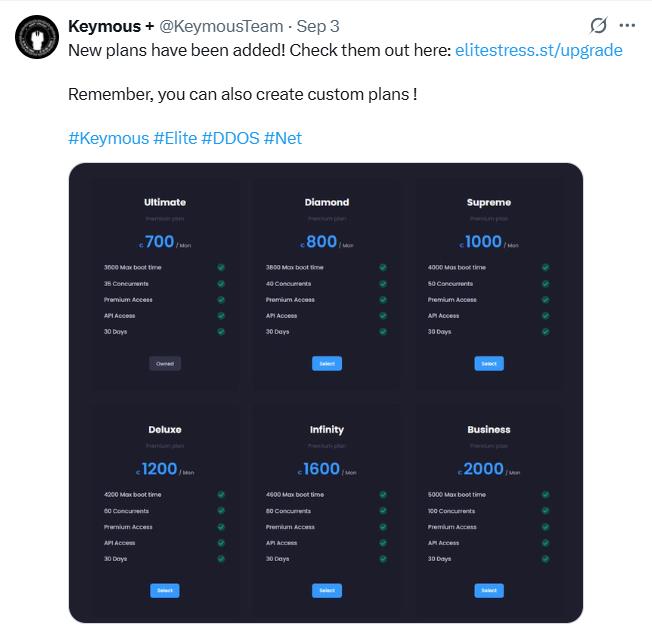Image resolution: width=652 pixels, height=634 pixels.
Task: Click the Keymous profile avatar
Action: [35, 36]
